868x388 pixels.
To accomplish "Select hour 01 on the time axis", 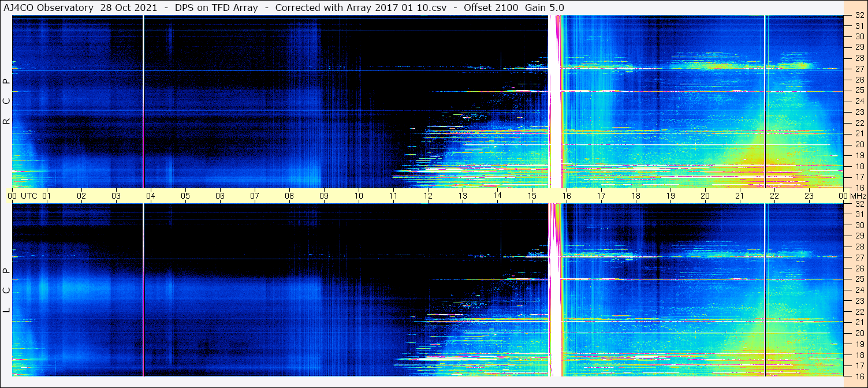I will pyautogui.click(x=47, y=196).
